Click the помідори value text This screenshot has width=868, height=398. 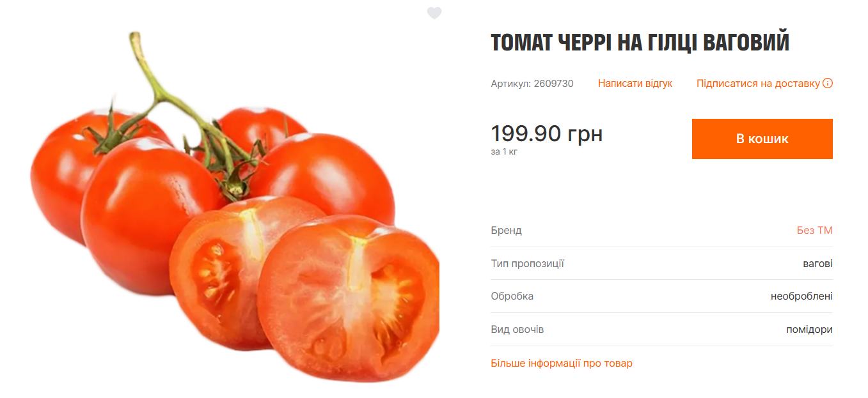(x=809, y=330)
